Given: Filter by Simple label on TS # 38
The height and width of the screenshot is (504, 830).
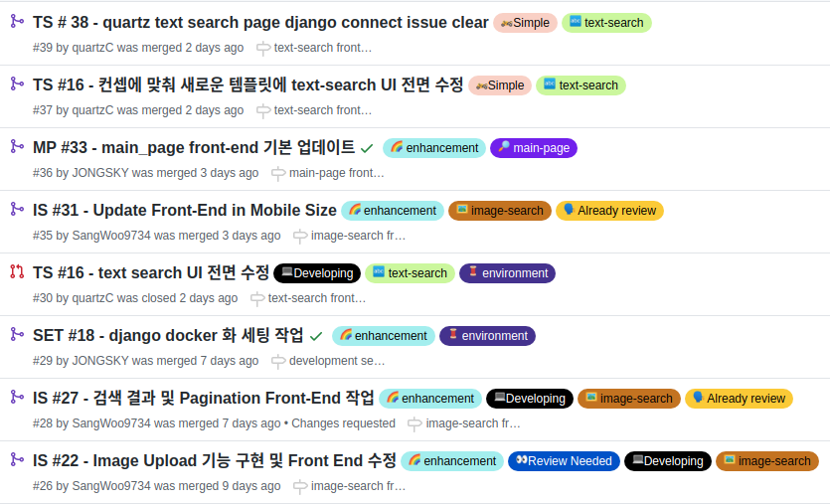Looking at the screenshot, I should pos(525,23).
